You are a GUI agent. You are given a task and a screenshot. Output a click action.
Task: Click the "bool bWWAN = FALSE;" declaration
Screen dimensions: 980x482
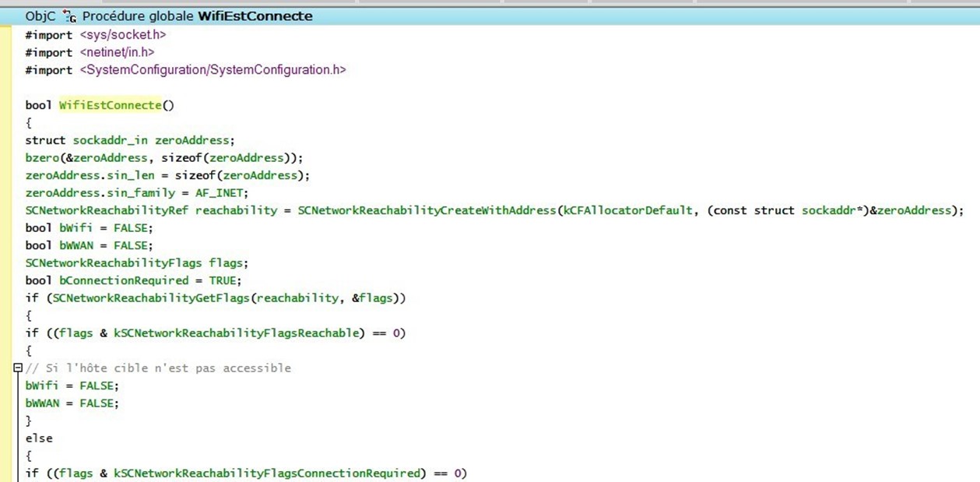89,245
